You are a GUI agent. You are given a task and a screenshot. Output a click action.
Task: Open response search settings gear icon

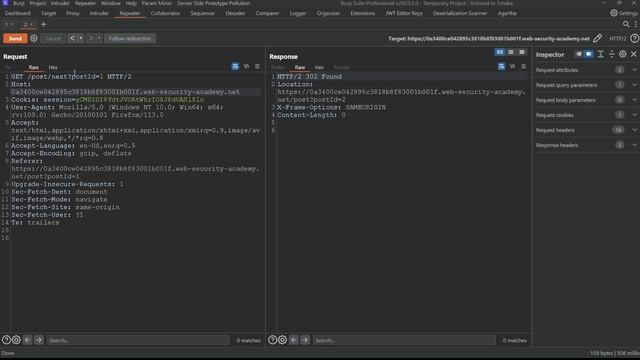point(282,340)
